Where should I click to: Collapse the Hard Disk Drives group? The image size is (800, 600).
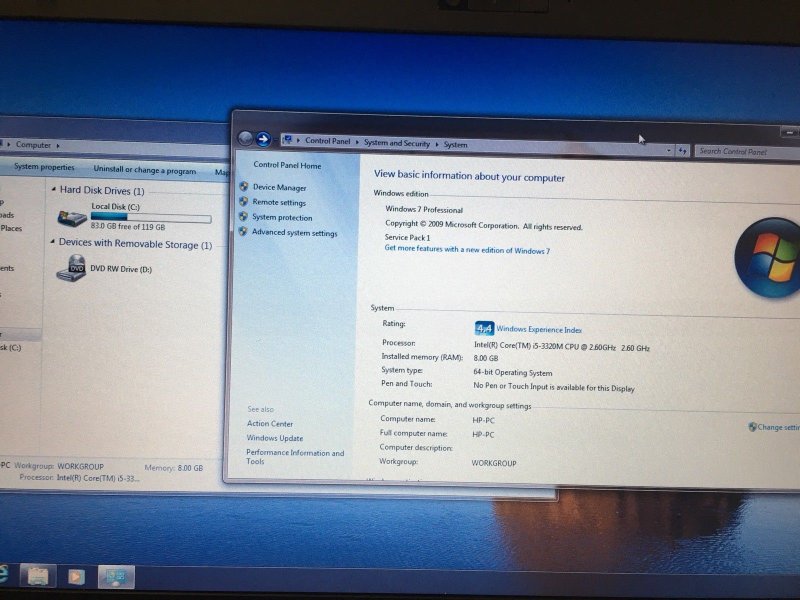click(52, 190)
